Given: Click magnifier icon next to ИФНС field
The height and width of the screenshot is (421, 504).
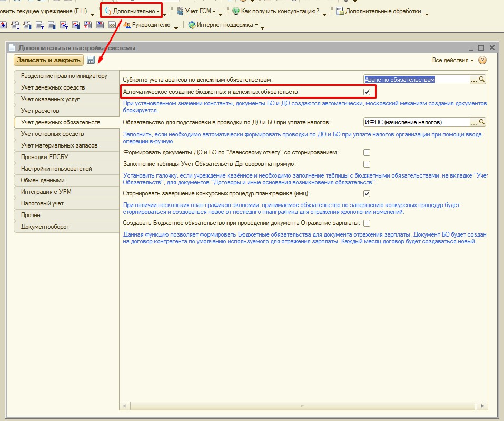Looking at the screenshot, I should point(482,122).
